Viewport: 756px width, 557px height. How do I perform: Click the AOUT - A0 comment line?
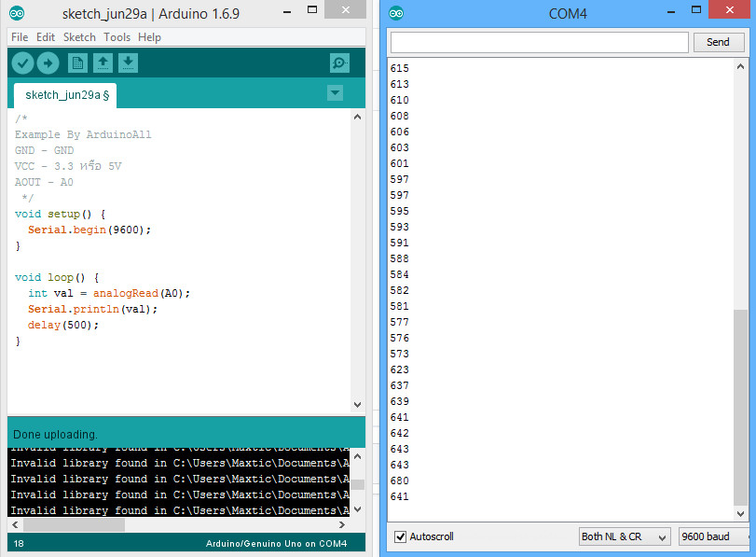point(44,182)
